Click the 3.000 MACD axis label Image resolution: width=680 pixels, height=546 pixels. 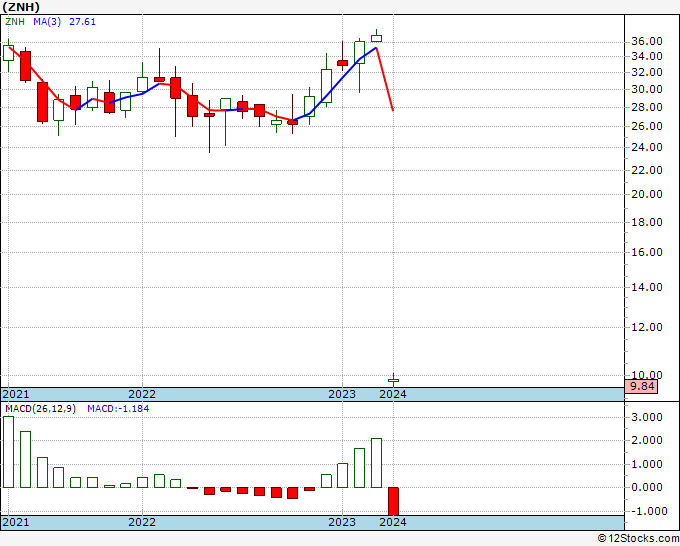click(647, 418)
